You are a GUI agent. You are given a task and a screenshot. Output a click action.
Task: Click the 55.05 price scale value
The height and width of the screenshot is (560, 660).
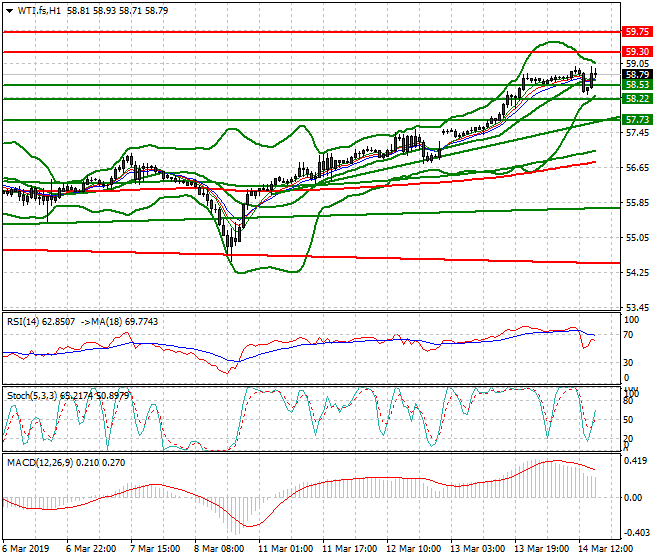pos(637,238)
